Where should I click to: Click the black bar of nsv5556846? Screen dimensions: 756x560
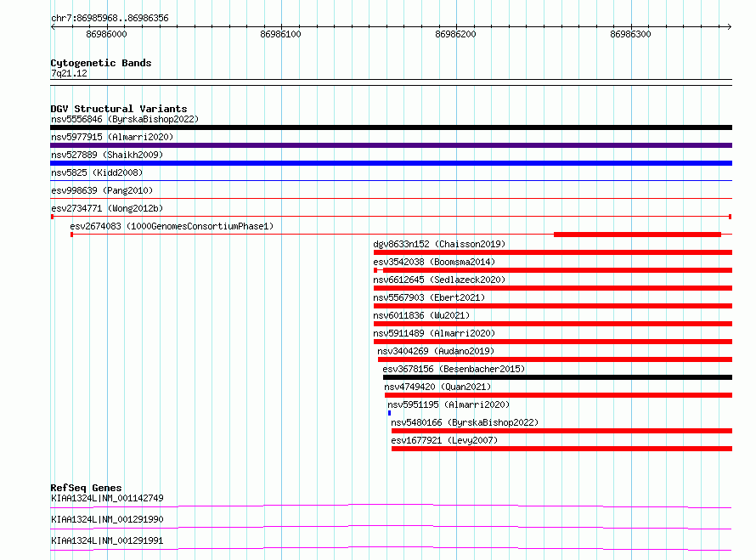point(391,127)
